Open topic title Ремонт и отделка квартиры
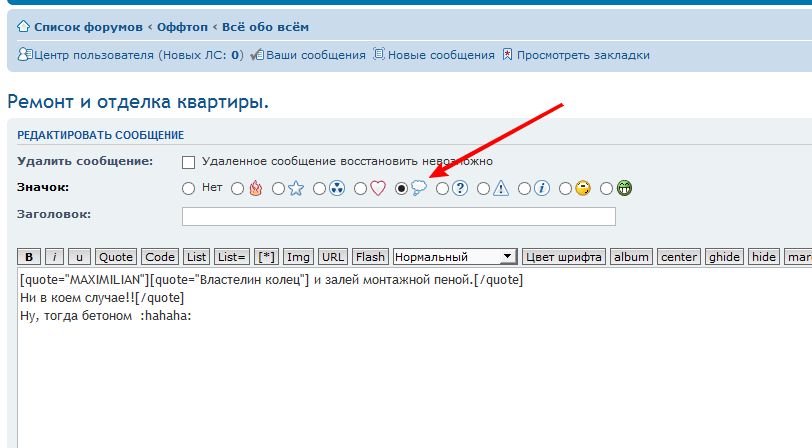The height and width of the screenshot is (448, 812). 138,102
